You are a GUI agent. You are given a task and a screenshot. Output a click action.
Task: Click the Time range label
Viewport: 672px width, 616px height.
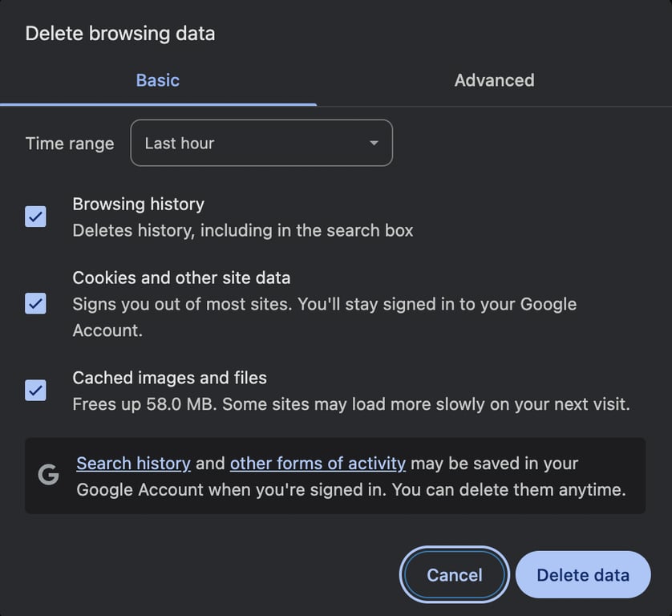69,143
